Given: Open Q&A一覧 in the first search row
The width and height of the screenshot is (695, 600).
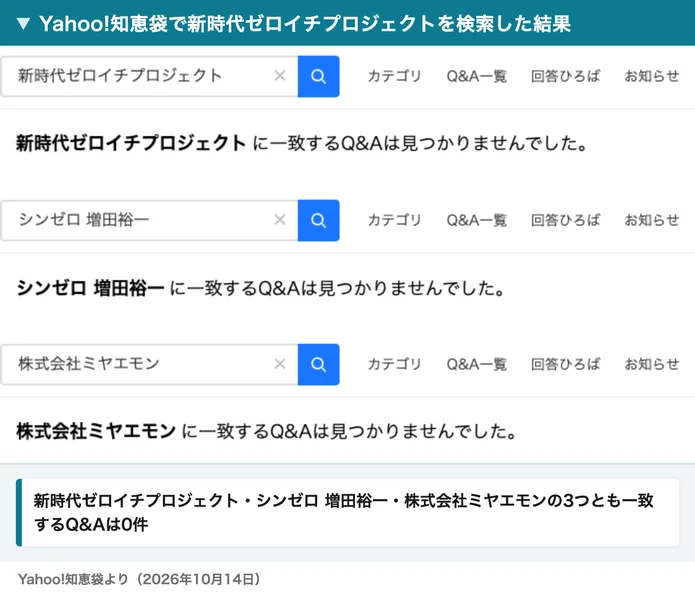Looking at the screenshot, I should 476,76.
